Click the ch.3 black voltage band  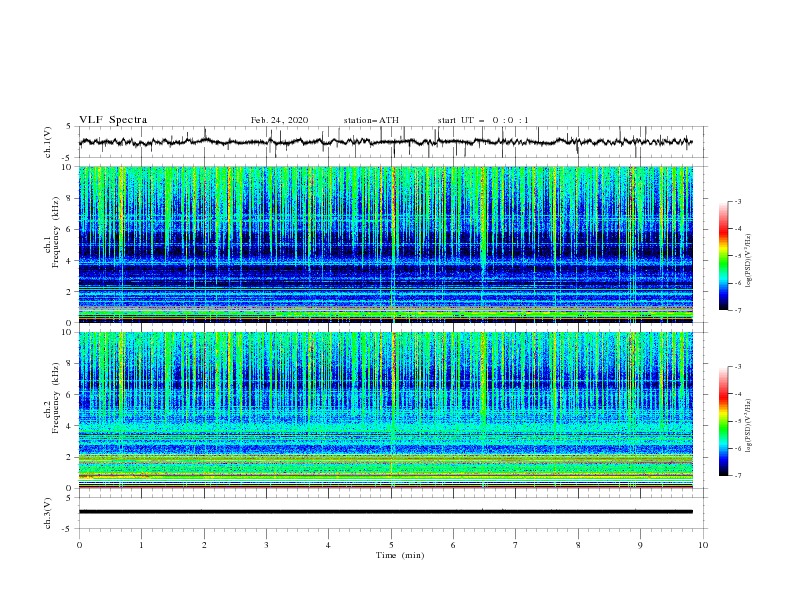coord(386,512)
